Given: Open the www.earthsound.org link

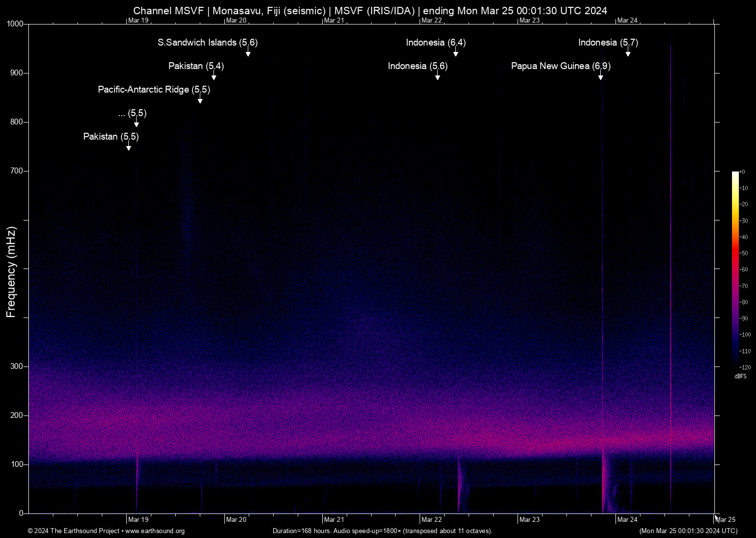Looking at the screenshot, I should (x=155, y=531).
